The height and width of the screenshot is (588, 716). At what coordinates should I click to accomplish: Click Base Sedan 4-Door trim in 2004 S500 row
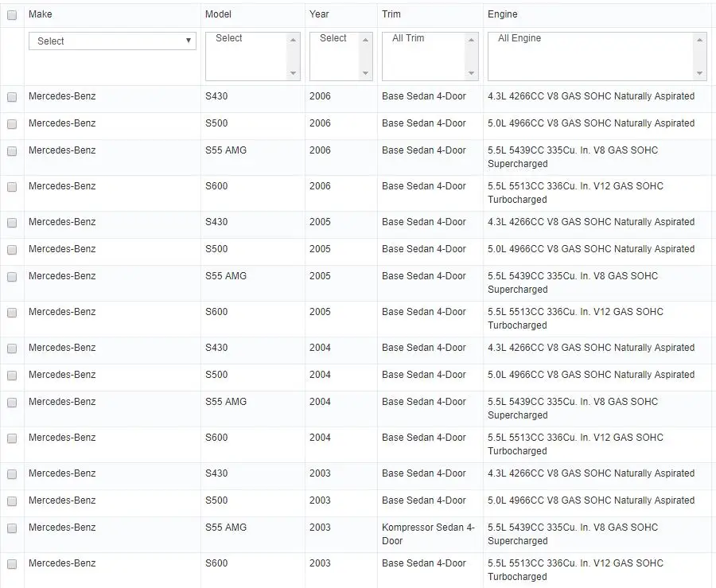coord(424,375)
